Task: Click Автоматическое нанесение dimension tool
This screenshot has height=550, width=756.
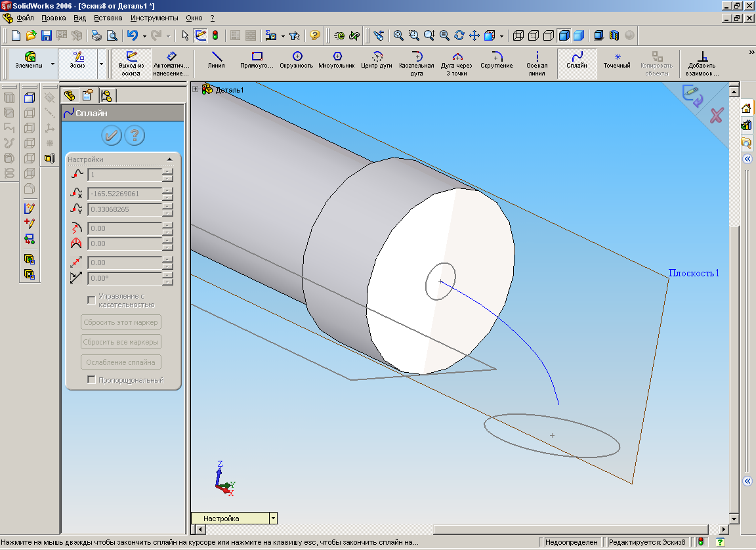Action: tap(171, 64)
